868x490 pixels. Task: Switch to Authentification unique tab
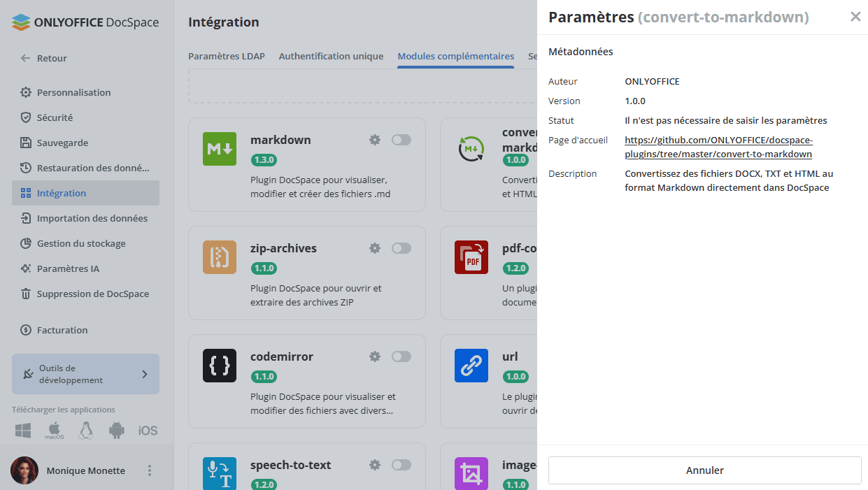click(x=331, y=56)
